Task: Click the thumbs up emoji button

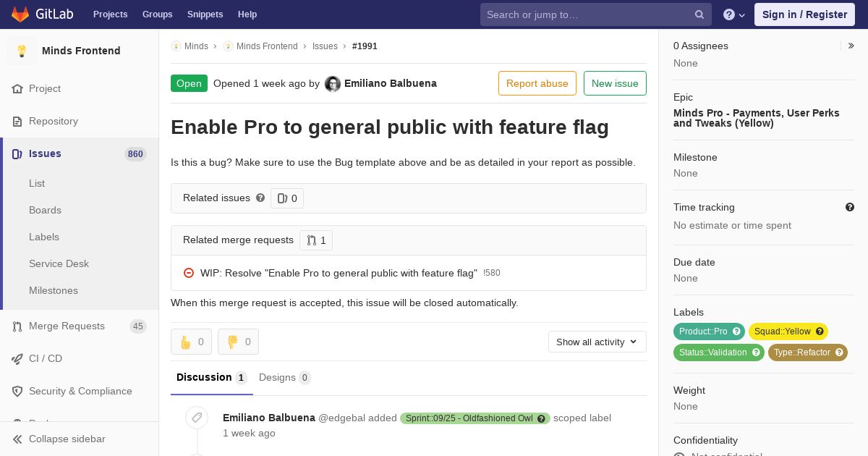Action: 191,342
